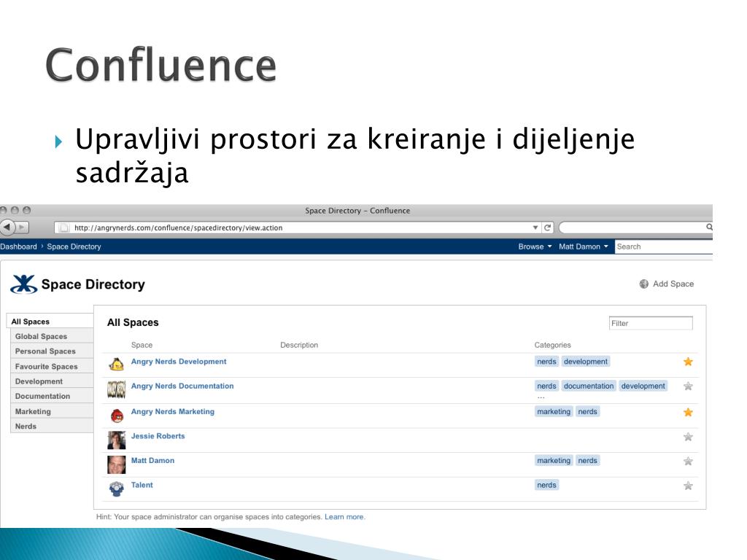The height and width of the screenshot is (560, 747).
Task: Click Jessie Roberts profile photo
Action: pyautogui.click(x=116, y=440)
